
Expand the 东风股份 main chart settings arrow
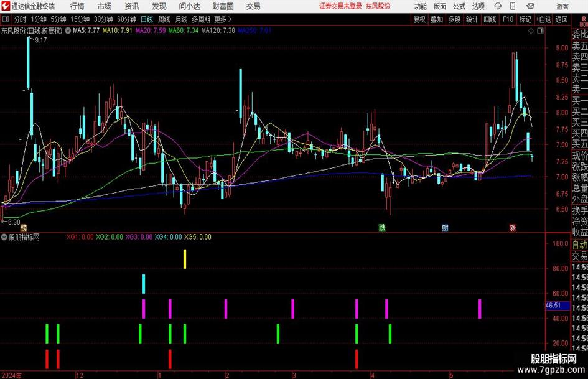[x=68, y=30]
